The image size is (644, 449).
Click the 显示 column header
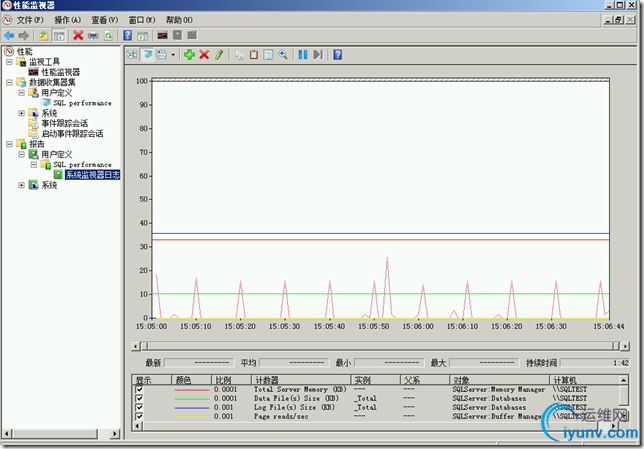152,380
